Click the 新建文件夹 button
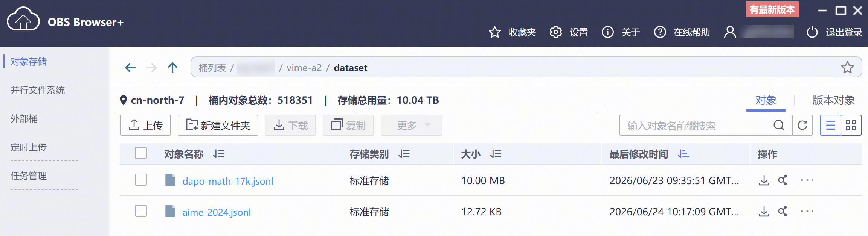Screen dimensions: 868x236 coord(218,125)
